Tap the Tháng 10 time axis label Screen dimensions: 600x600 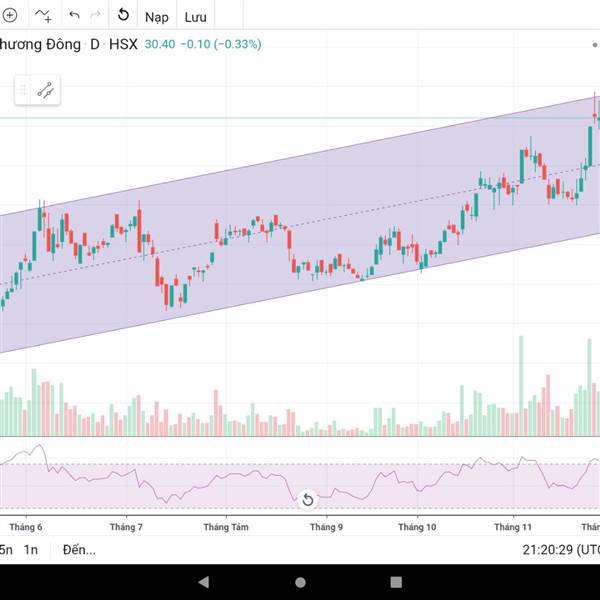417,527
